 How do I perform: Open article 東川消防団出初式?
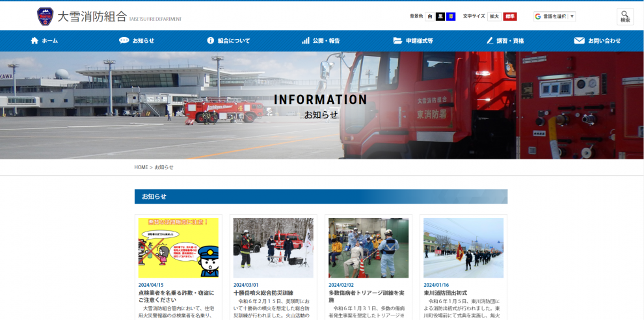[445, 293]
